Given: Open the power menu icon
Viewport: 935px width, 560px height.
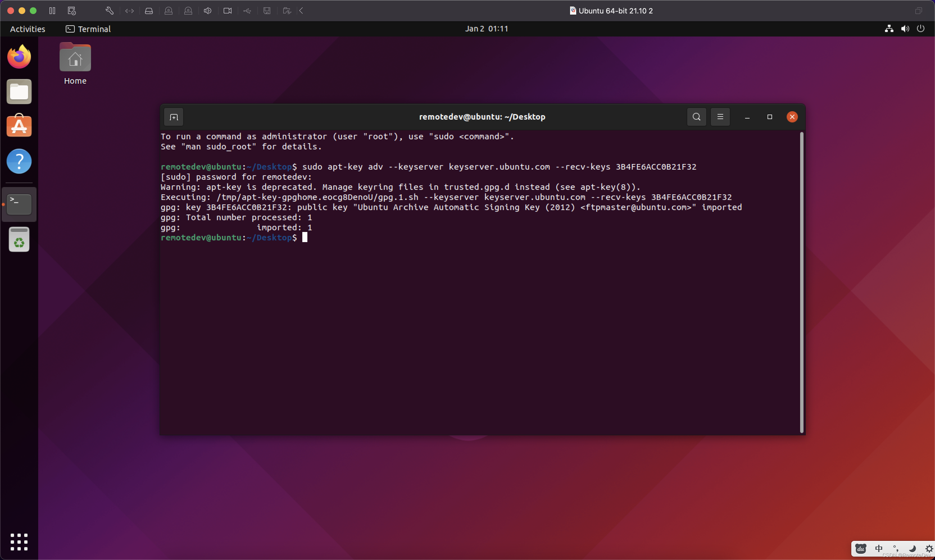Looking at the screenshot, I should pyautogui.click(x=921, y=29).
